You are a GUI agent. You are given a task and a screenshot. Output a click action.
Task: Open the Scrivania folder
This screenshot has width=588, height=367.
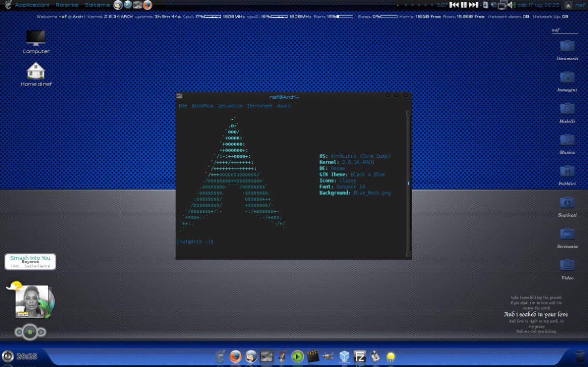click(567, 238)
